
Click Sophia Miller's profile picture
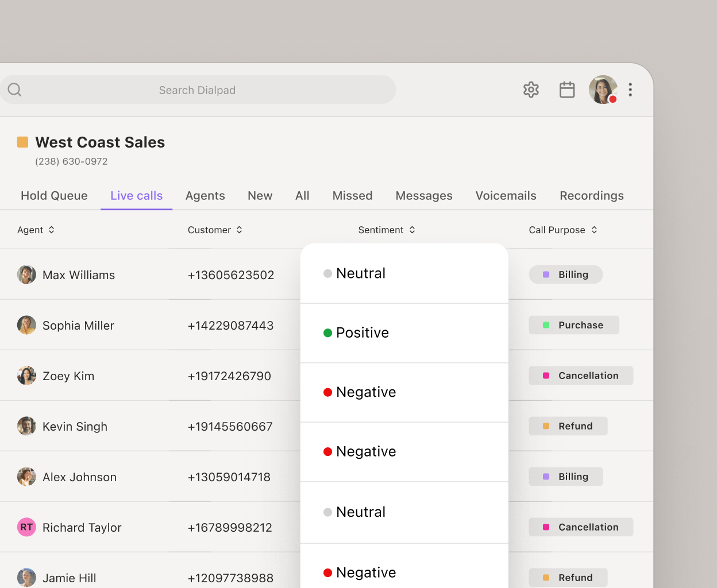click(26, 325)
